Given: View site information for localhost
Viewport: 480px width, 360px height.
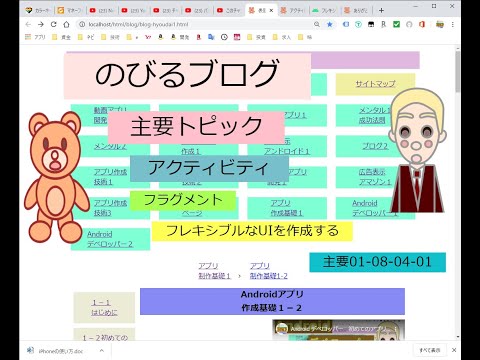Looking at the screenshot, I should 82,24.
